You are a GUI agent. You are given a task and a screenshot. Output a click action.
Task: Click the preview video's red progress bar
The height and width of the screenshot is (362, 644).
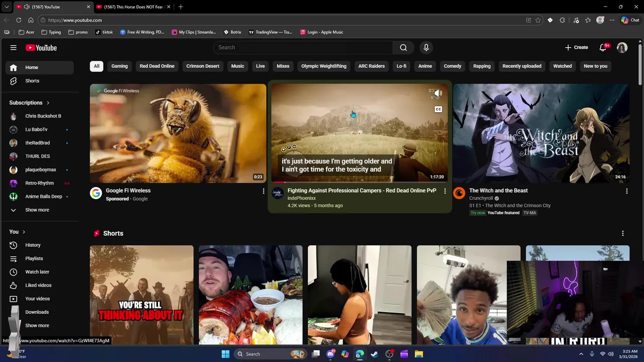click(x=279, y=182)
